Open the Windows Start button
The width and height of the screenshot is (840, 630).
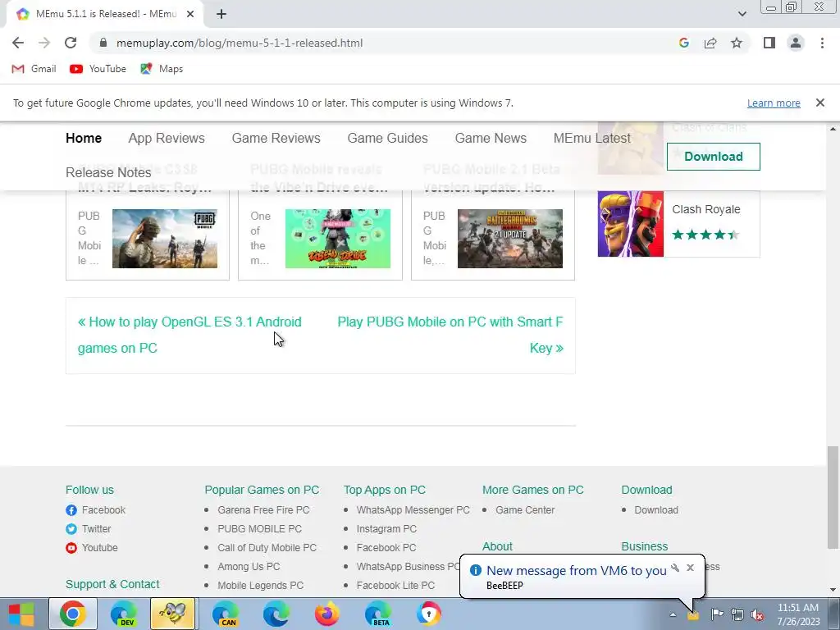tap(21, 614)
